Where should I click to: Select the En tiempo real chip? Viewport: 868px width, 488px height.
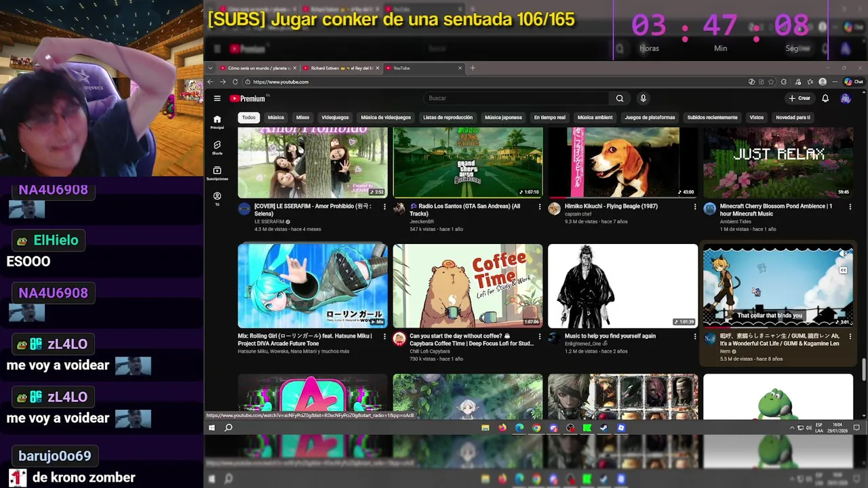[x=549, y=117]
